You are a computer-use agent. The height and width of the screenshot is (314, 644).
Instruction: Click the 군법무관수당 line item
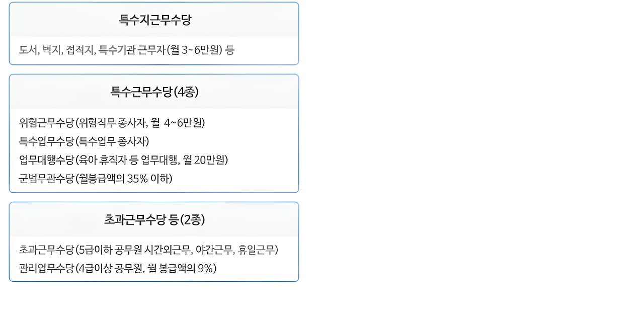pyautogui.click(x=96, y=179)
